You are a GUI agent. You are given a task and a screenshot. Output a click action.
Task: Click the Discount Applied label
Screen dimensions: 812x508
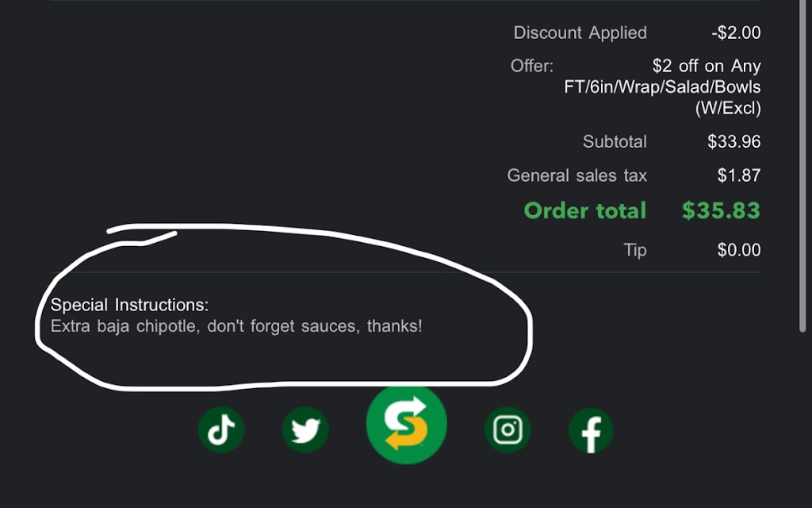pos(580,33)
